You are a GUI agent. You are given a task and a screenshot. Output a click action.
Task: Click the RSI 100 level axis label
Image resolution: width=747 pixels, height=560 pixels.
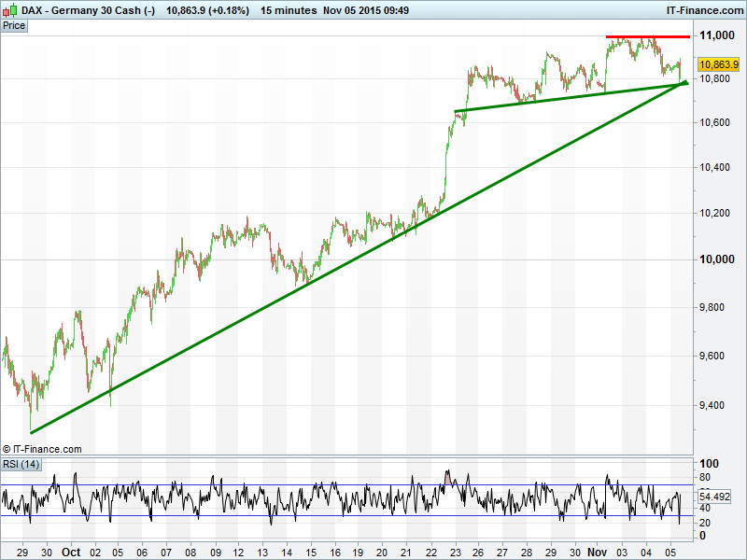pos(709,464)
